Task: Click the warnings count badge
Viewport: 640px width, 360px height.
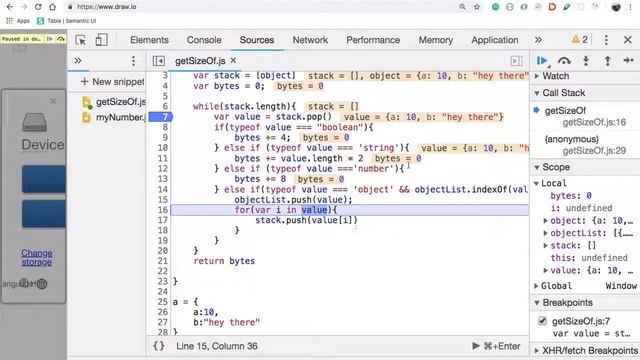Action: 580,40
